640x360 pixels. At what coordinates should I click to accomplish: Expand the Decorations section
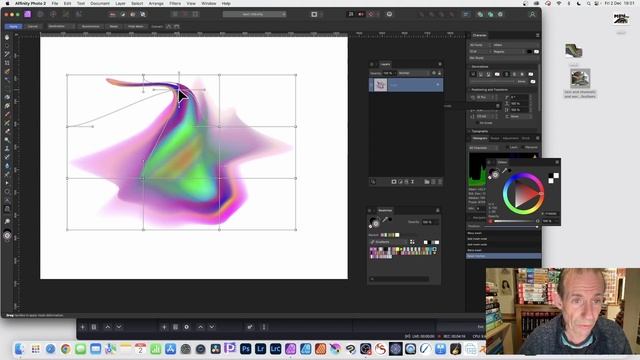pos(479,67)
